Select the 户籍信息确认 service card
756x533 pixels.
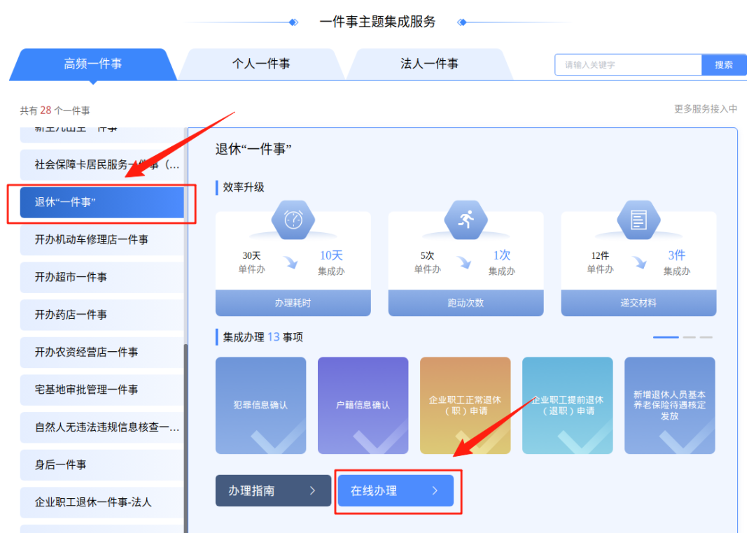click(x=363, y=405)
